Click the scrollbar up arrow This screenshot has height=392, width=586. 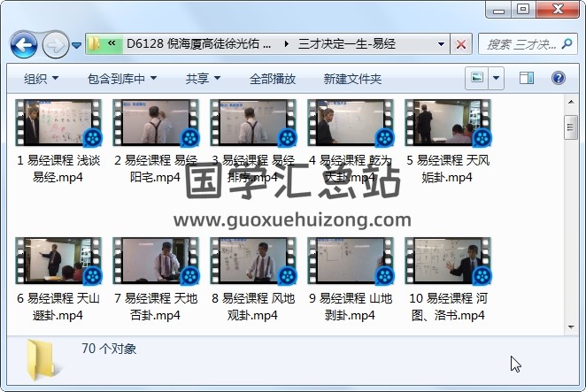point(571,102)
